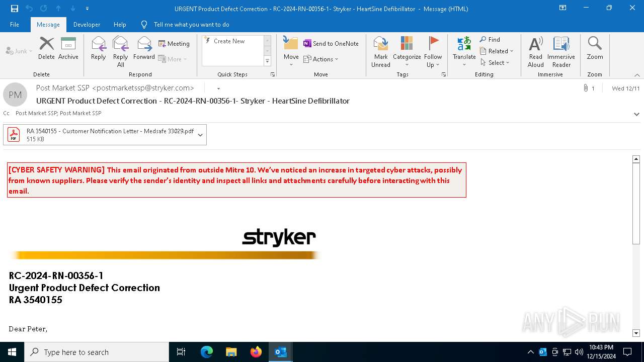Image resolution: width=644 pixels, height=362 pixels.
Task: Click Find in Editing group
Action: tap(490, 40)
